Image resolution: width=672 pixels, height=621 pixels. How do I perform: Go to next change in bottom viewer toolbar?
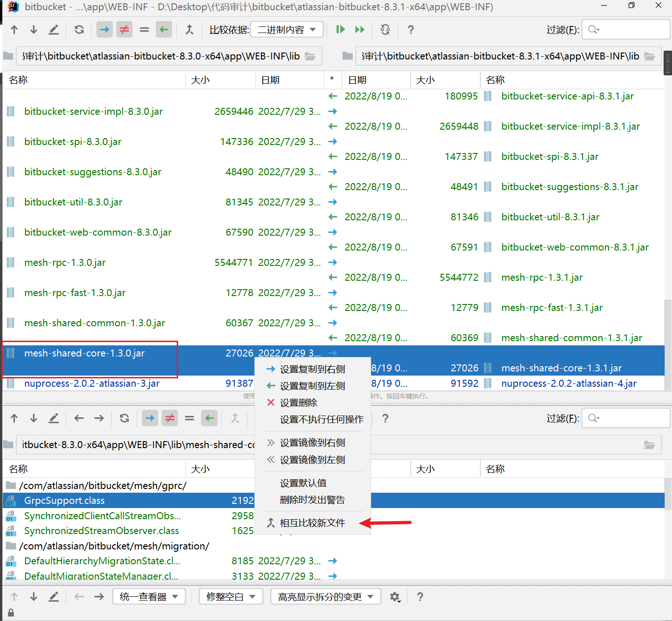33,596
